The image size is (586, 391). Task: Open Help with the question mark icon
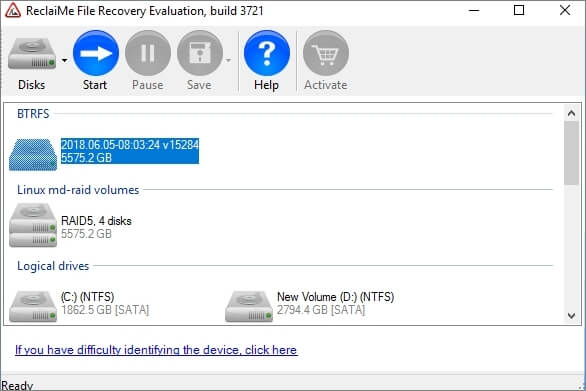[x=266, y=53]
